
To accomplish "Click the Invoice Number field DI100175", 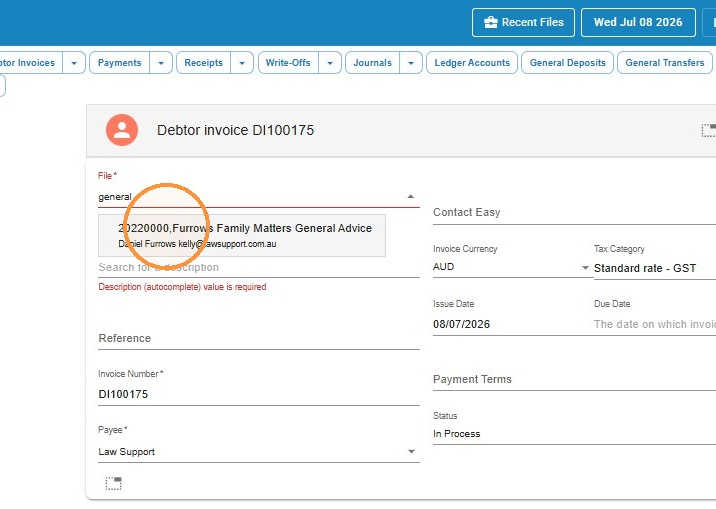I will pos(259,394).
